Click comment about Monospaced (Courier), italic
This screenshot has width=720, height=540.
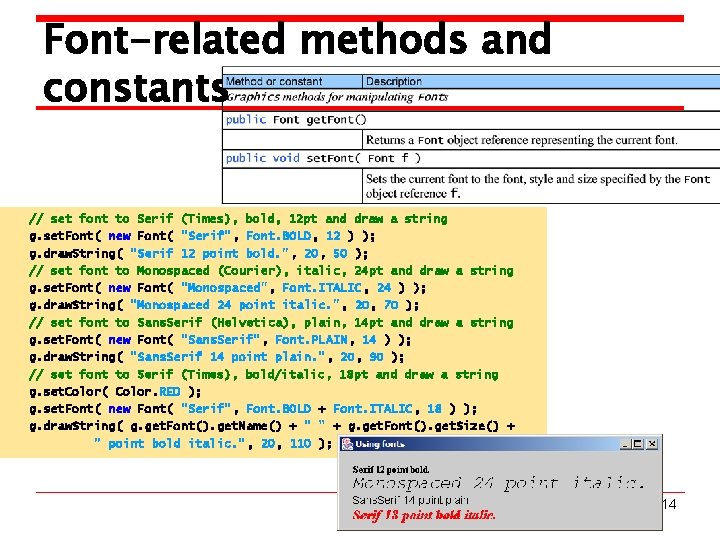[x=271, y=270]
